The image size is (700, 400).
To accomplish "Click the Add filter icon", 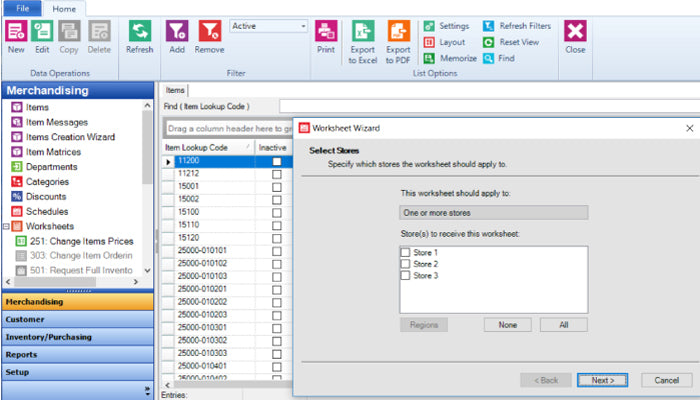I will point(177,32).
